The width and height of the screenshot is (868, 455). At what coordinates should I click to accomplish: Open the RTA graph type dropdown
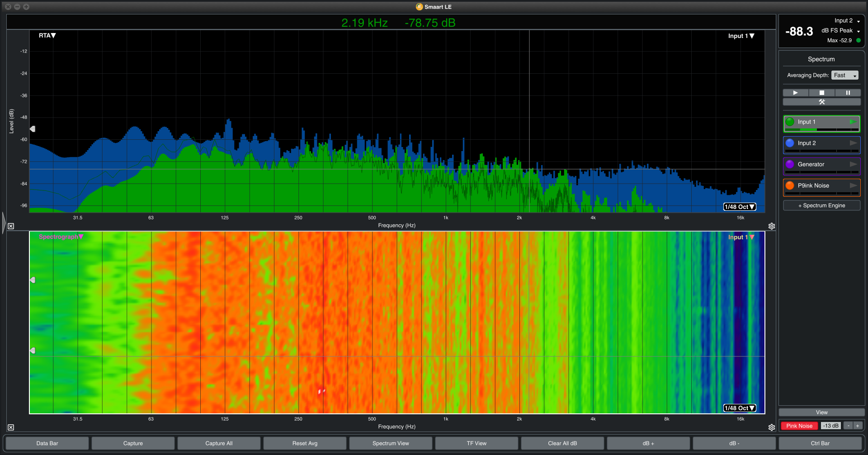[47, 35]
